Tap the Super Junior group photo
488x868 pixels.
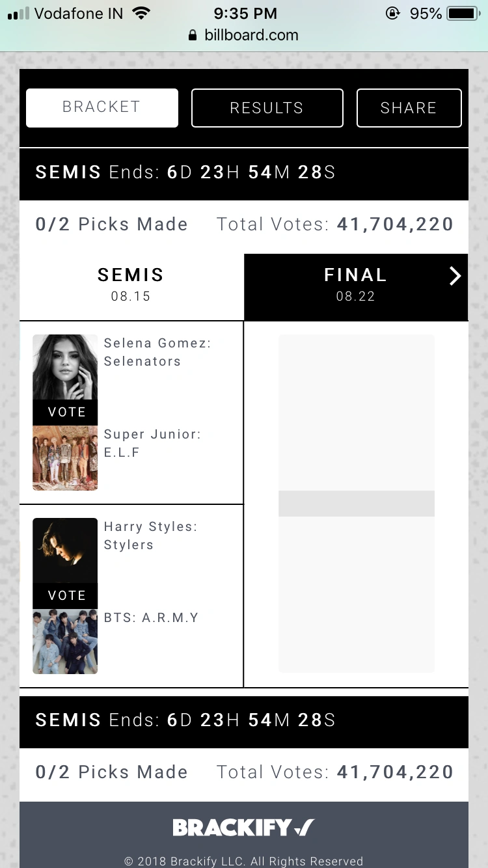point(65,457)
